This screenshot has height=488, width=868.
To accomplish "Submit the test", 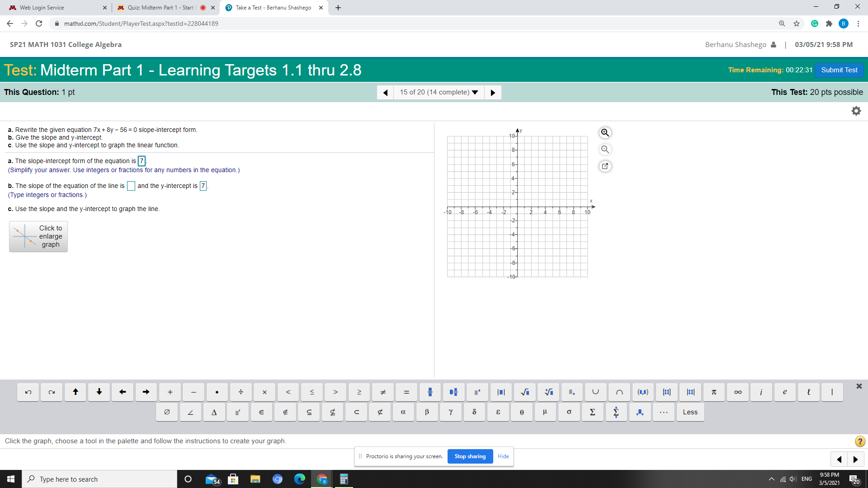I will click(839, 70).
